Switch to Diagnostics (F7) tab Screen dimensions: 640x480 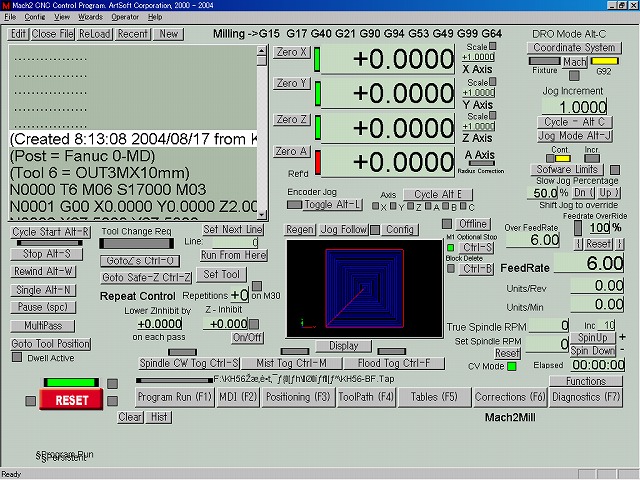(x=586, y=397)
